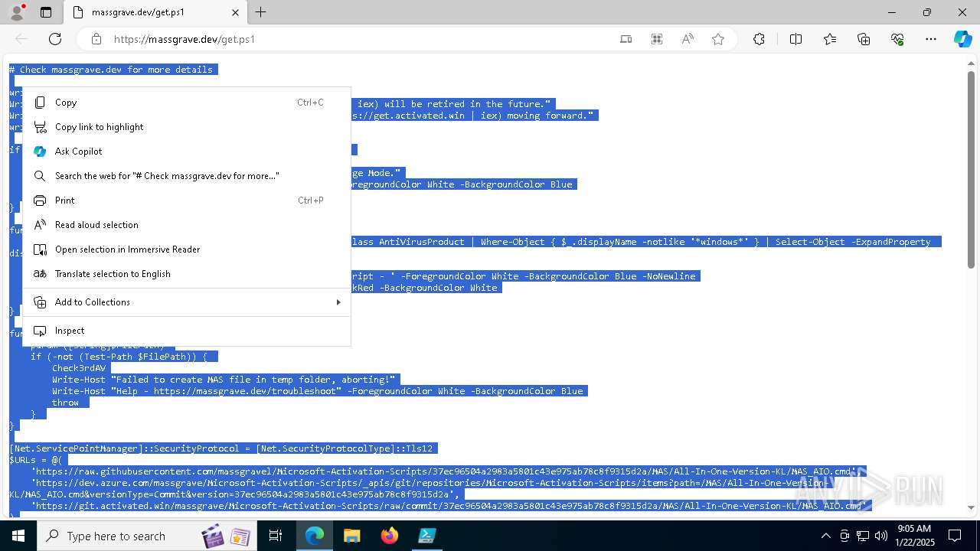
Task: Open File Explorer from taskbar
Action: [x=351, y=536]
